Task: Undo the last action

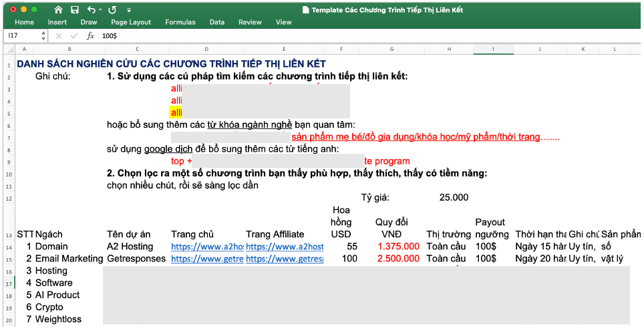Action: (x=91, y=10)
